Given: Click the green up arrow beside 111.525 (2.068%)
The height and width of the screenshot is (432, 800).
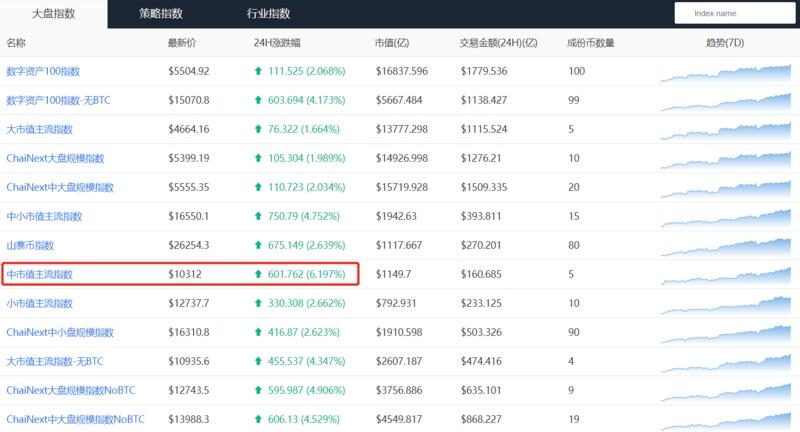Looking at the screenshot, I should (x=259, y=72).
